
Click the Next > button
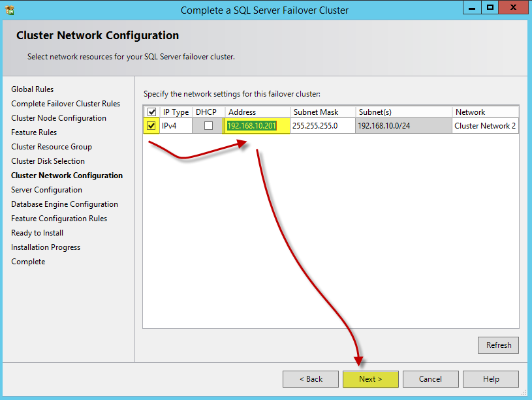click(371, 379)
